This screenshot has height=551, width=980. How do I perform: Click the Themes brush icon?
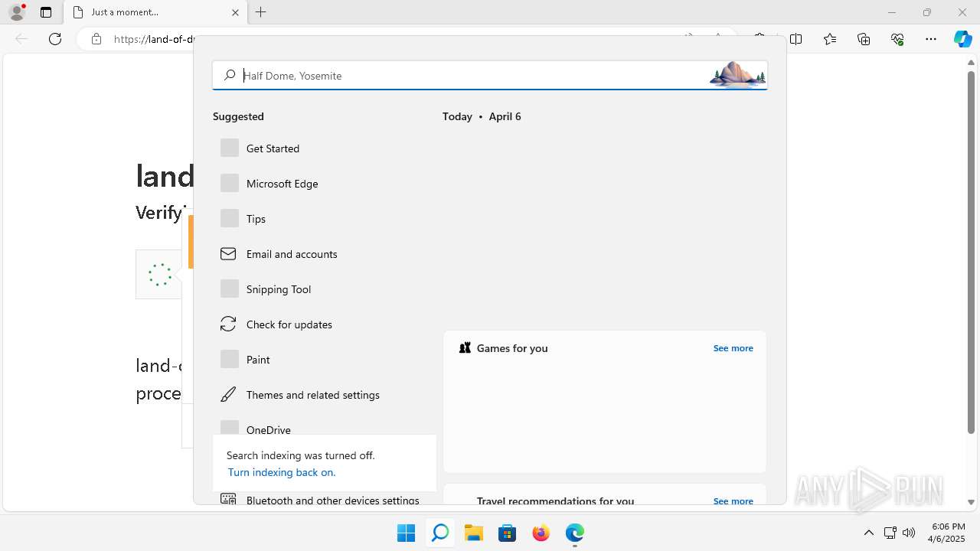pyautogui.click(x=228, y=395)
